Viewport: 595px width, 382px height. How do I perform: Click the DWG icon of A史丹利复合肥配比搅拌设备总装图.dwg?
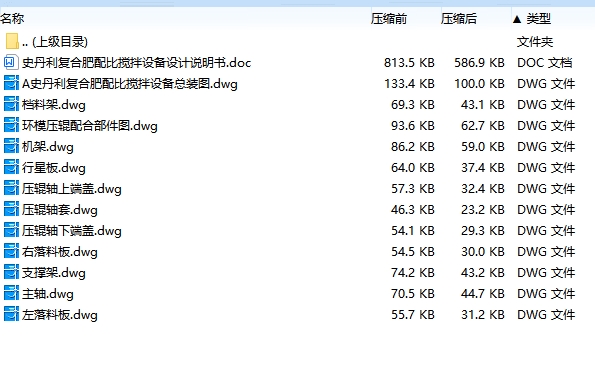[x=11, y=83]
